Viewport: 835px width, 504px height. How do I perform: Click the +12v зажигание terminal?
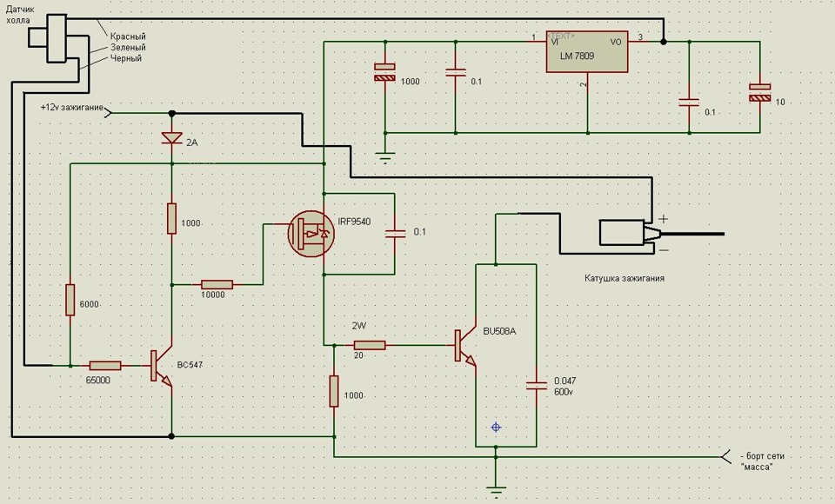point(108,113)
